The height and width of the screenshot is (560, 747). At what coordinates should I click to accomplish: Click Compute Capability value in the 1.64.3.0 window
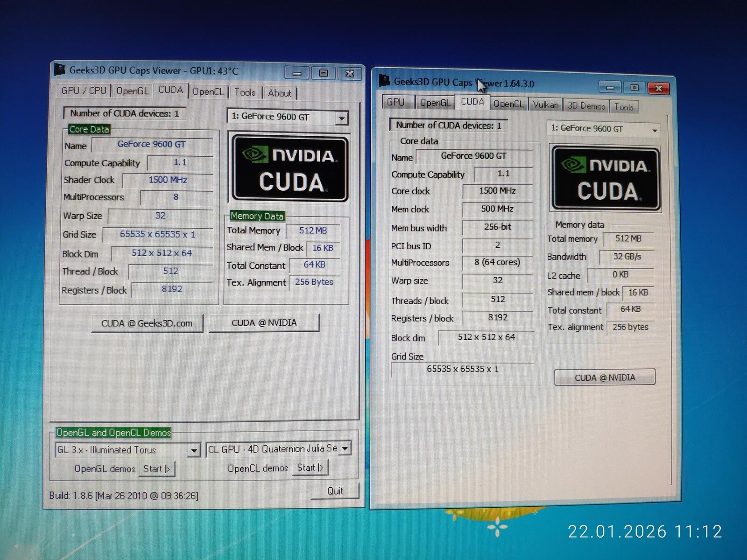click(504, 174)
